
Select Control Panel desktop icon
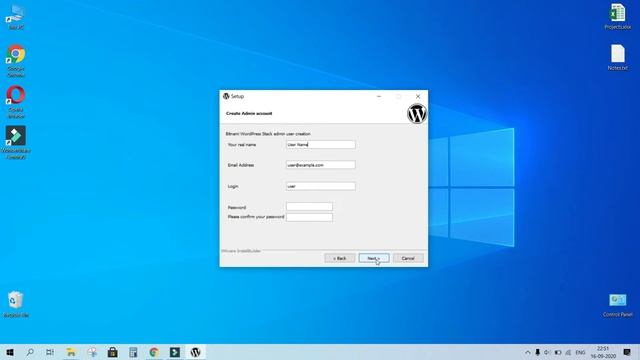coord(618,305)
